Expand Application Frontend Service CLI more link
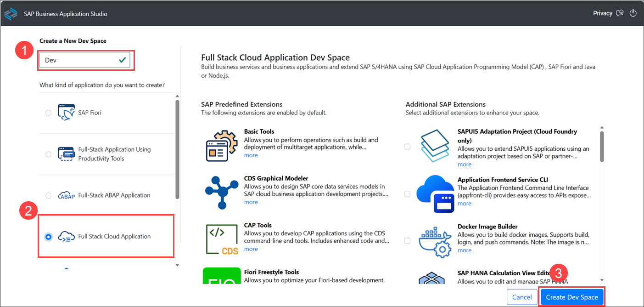Screen dimensions: 644x307 pyautogui.click(x=465, y=204)
